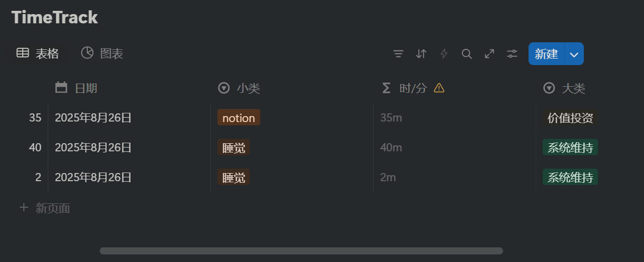Click the search magnifier icon

(467, 54)
